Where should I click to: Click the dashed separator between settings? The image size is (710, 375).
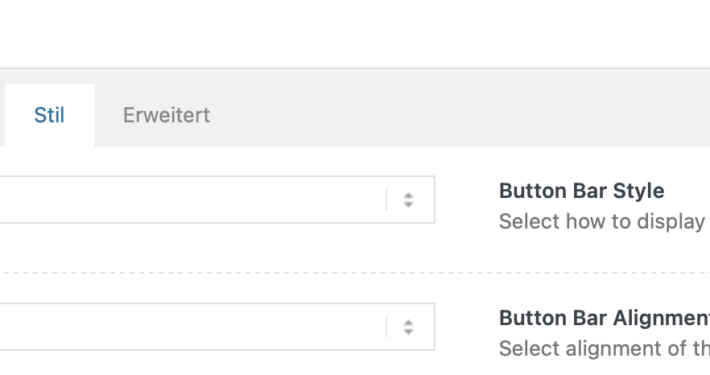[x=357, y=273]
